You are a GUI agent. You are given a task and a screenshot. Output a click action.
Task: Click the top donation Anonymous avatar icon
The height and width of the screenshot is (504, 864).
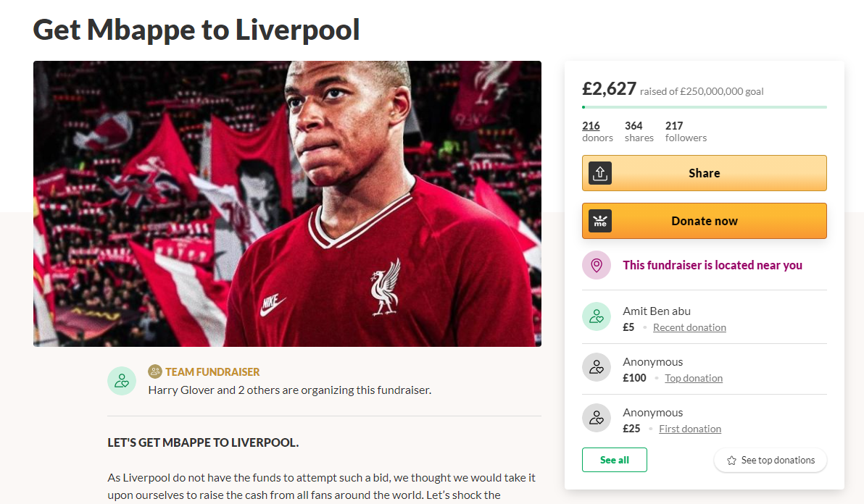pyautogui.click(x=596, y=367)
